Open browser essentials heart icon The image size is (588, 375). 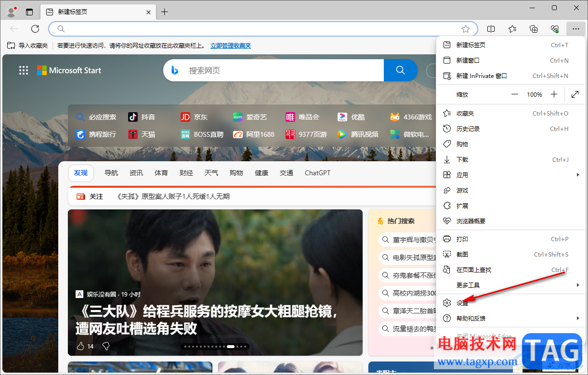[555, 29]
